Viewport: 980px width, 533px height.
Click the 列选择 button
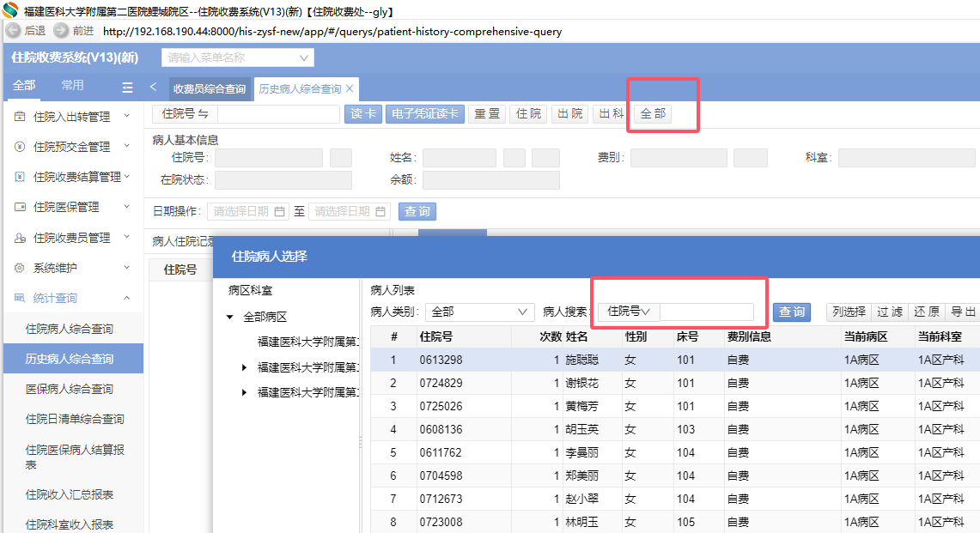pos(849,312)
